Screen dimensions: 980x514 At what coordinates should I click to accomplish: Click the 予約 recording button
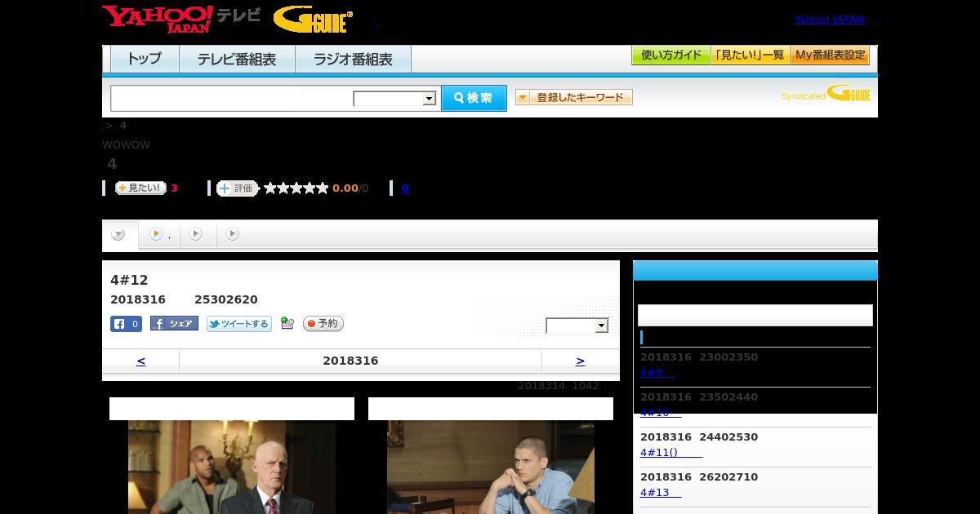tap(323, 324)
